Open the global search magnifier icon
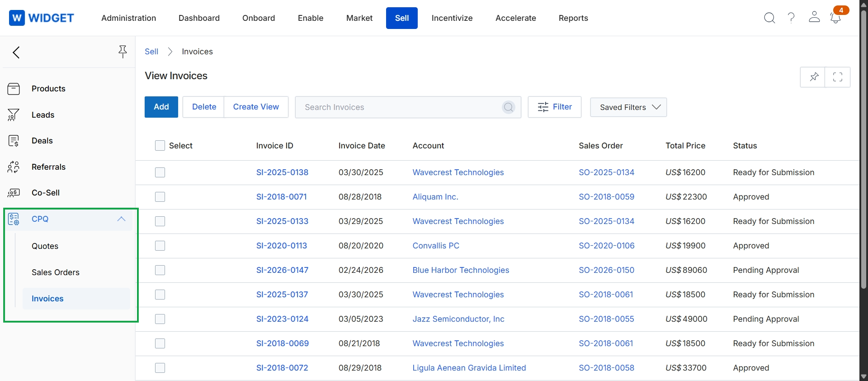 pyautogui.click(x=769, y=18)
